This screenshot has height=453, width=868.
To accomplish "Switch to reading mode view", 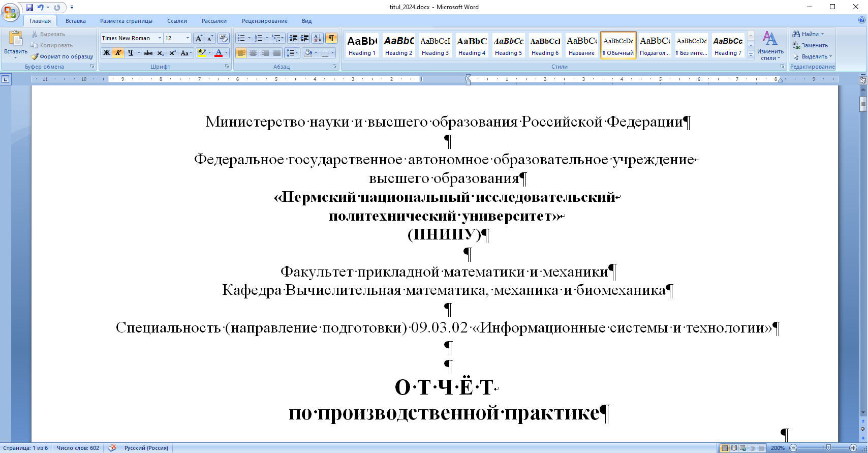I will (x=734, y=448).
